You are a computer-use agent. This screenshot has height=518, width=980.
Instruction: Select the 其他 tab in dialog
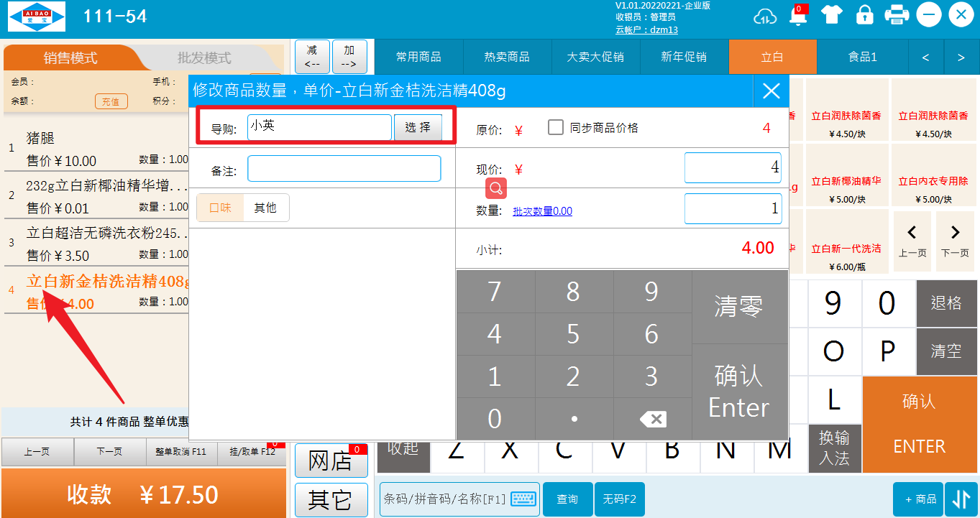pyautogui.click(x=265, y=208)
